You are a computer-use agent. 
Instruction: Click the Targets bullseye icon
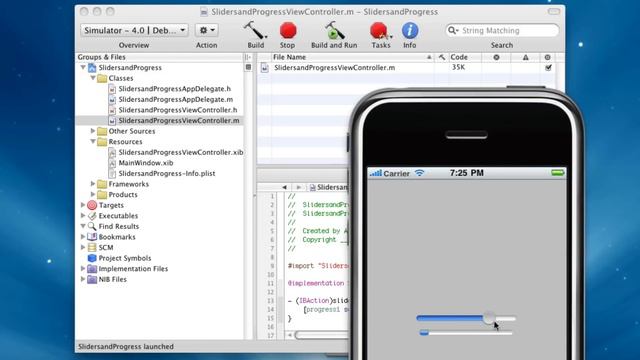click(92, 205)
